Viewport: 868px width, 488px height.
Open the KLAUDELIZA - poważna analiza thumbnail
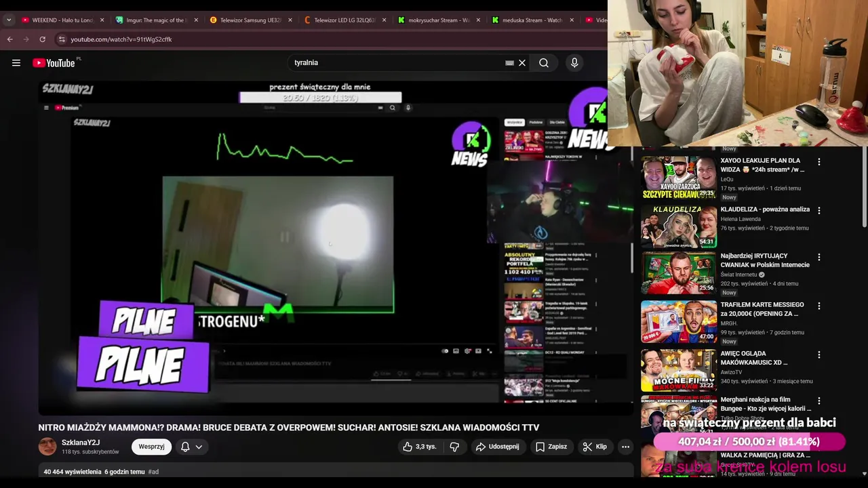(x=679, y=226)
